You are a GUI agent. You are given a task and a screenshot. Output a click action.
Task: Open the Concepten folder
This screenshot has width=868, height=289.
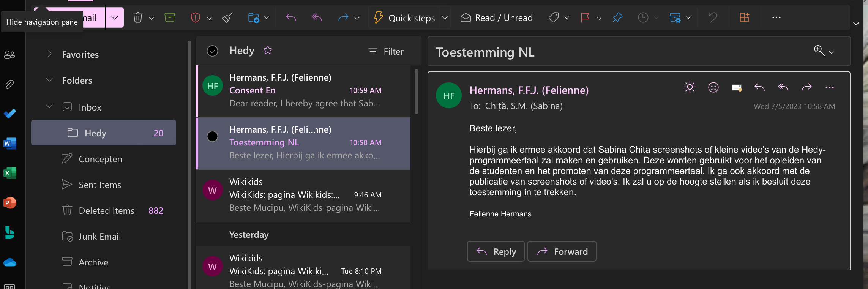(x=101, y=159)
